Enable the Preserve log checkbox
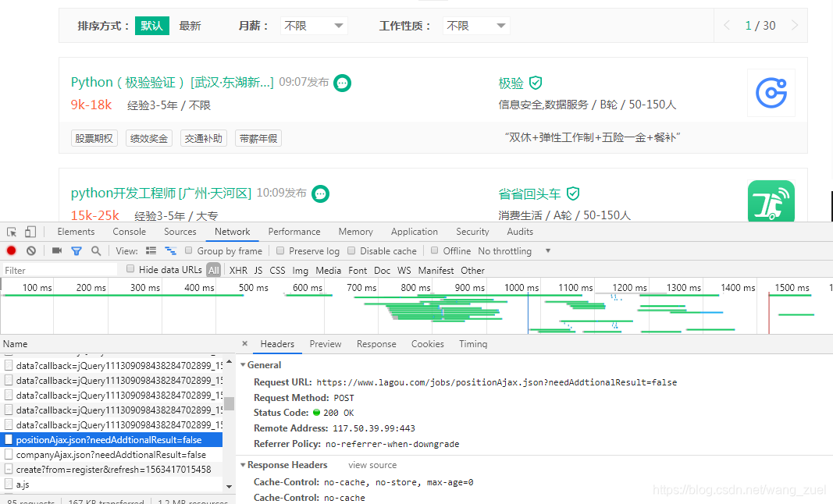 [280, 250]
